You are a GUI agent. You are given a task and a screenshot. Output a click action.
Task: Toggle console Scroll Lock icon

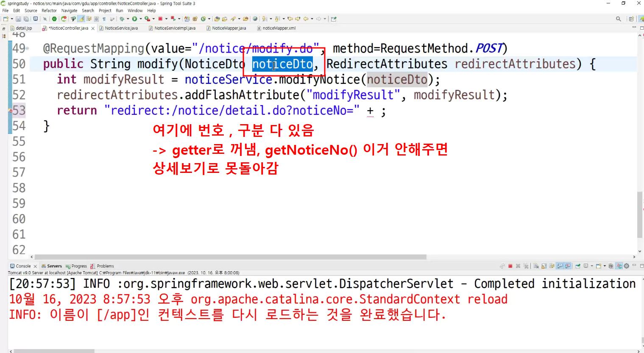tap(544, 266)
